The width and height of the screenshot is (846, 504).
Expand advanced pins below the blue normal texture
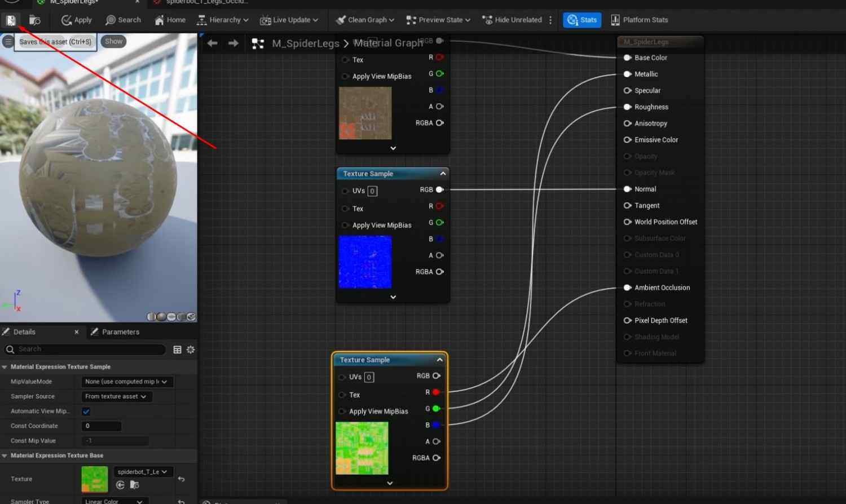[x=393, y=297]
